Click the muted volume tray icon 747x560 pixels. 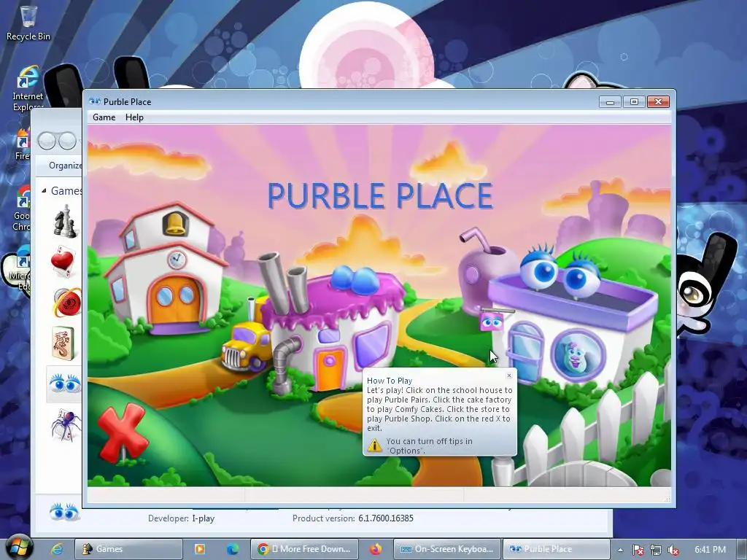[673, 550]
